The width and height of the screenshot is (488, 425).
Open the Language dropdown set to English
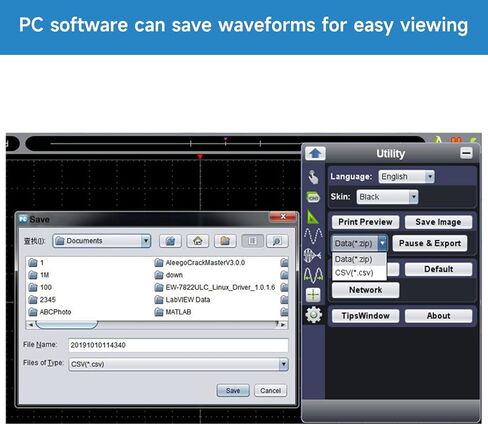point(406,177)
